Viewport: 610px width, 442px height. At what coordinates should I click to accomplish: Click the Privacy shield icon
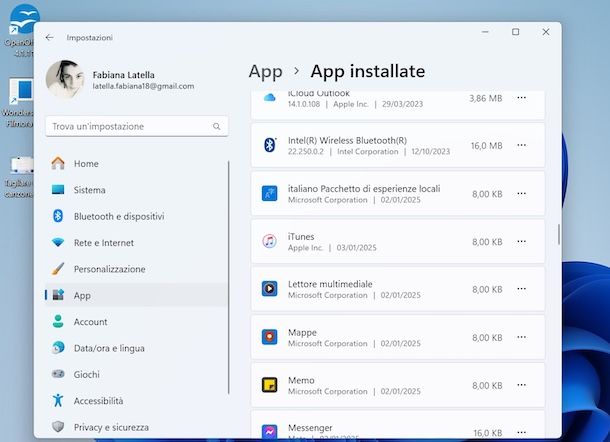point(58,426)
